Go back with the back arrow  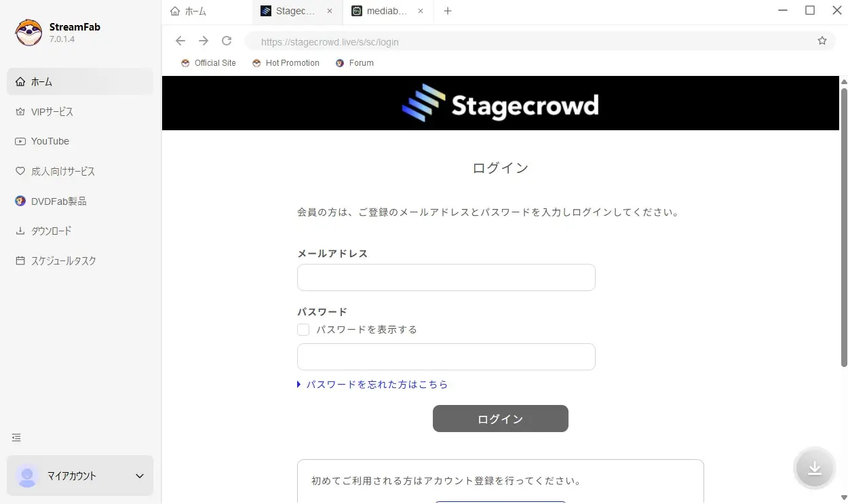coord(180,41)
